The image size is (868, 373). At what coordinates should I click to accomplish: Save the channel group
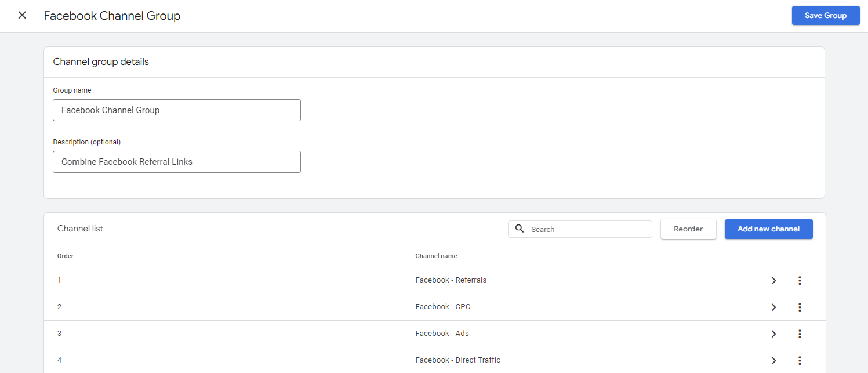826,15
